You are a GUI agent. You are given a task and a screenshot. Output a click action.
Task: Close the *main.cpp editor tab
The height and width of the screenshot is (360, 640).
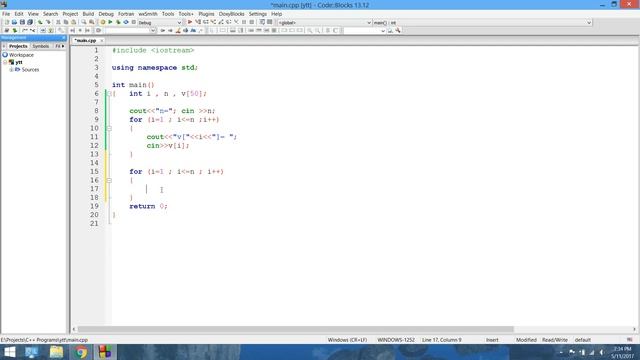[x=102, y=40]
